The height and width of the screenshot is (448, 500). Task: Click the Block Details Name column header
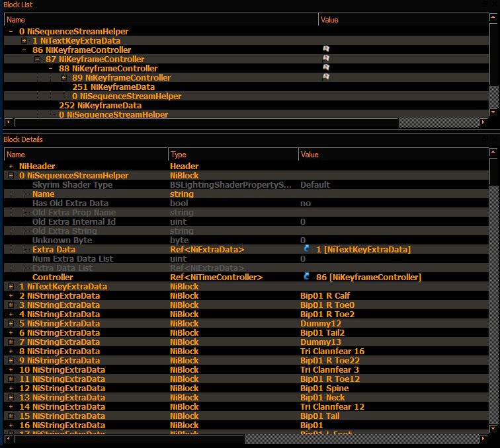tap(86, 155)
